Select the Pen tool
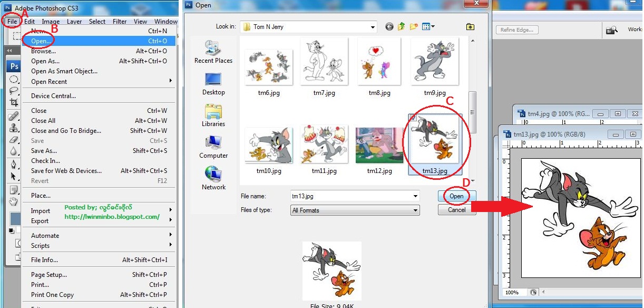This screenshot has height=308, width=644. click(14, 165)
